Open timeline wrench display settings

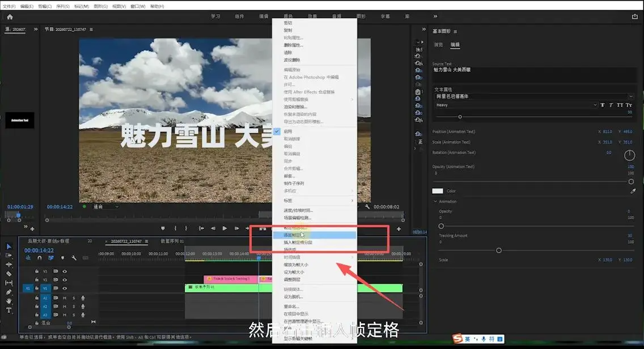coord(74,258)
